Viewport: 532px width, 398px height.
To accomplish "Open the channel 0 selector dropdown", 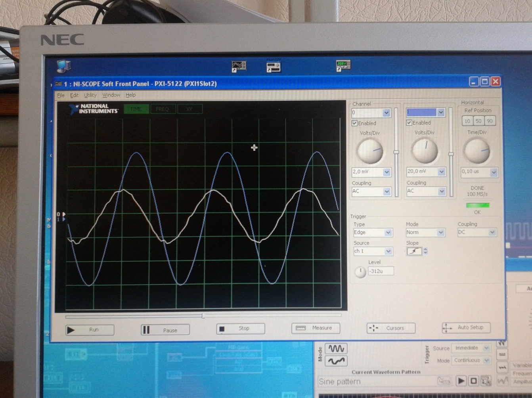I will click(386, 113).
